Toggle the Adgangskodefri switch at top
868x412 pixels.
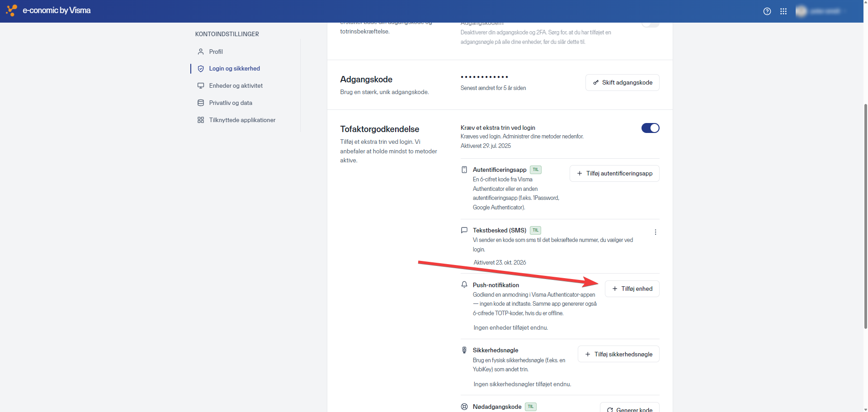pyautogui.click(x=650, y=24)
